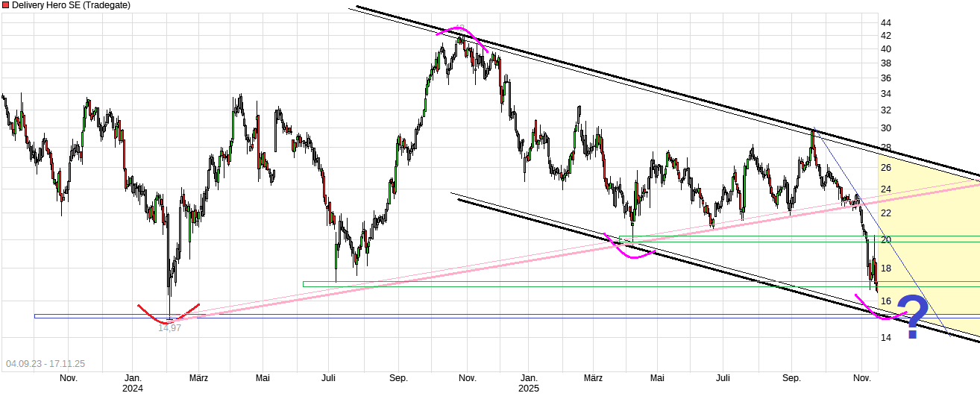Click the 16 price axis label

coord(885,301)
